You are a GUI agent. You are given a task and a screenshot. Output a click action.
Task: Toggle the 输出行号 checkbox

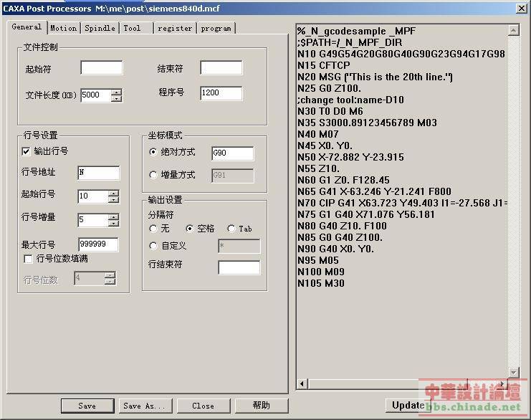pos(26,151)
